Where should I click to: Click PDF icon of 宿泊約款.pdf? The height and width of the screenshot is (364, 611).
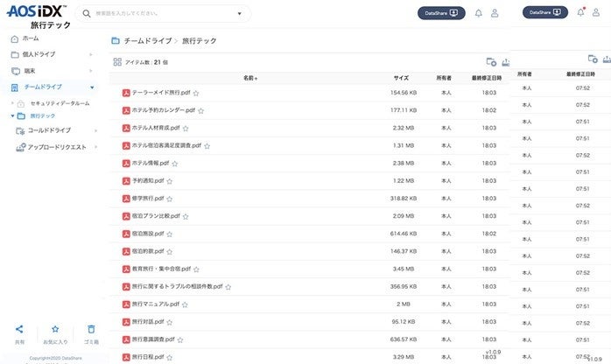click(x=126, y=251)
